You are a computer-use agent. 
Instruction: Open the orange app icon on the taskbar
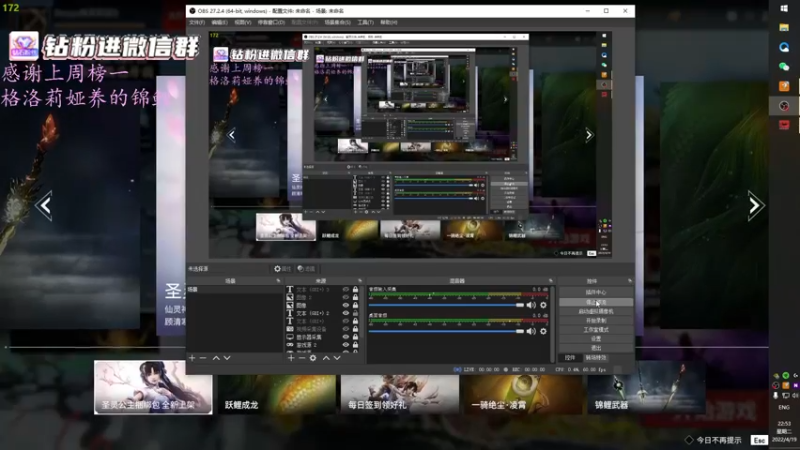click(784, 86)
